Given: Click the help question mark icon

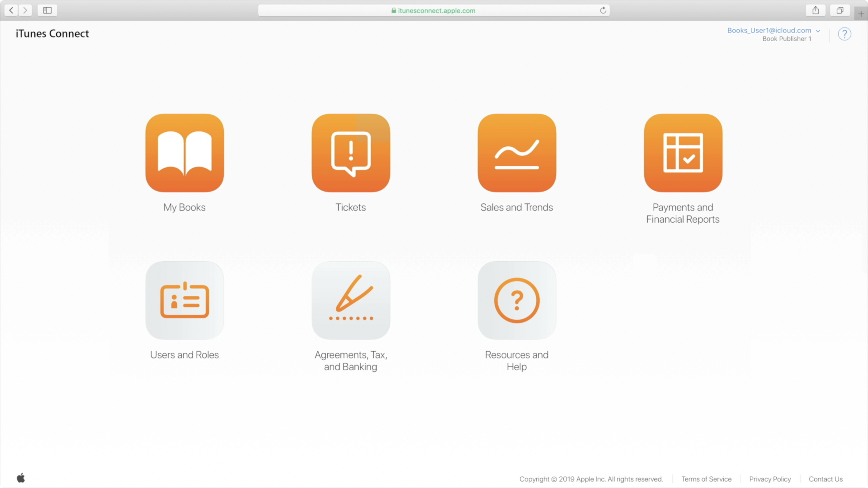Looking at the screenshot, I should (844, 34).
